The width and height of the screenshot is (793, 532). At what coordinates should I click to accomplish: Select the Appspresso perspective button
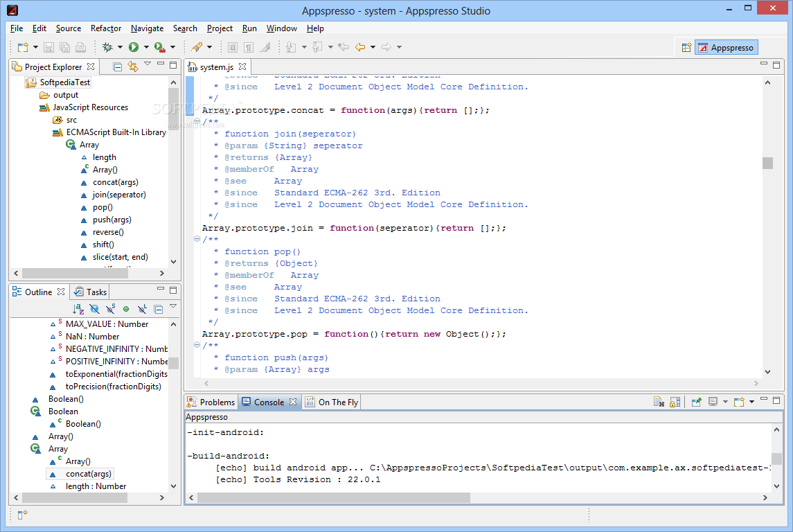click(727, 48)
